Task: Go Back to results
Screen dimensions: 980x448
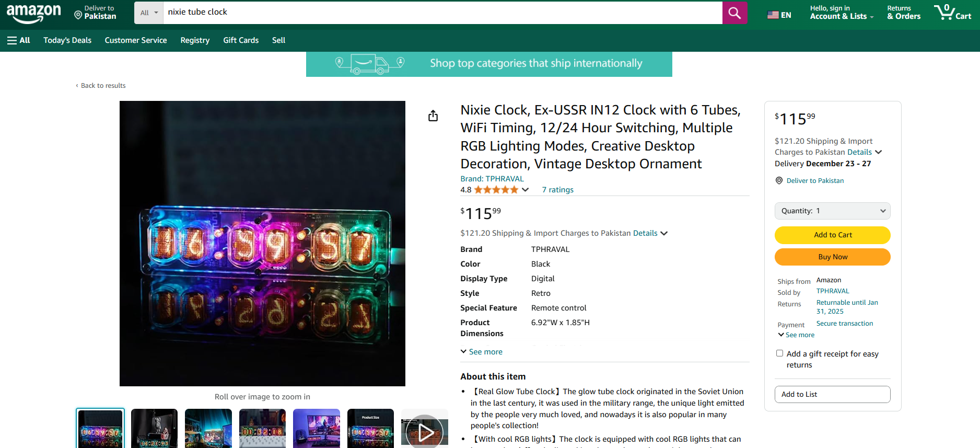Action: click(x=101, y=86)
